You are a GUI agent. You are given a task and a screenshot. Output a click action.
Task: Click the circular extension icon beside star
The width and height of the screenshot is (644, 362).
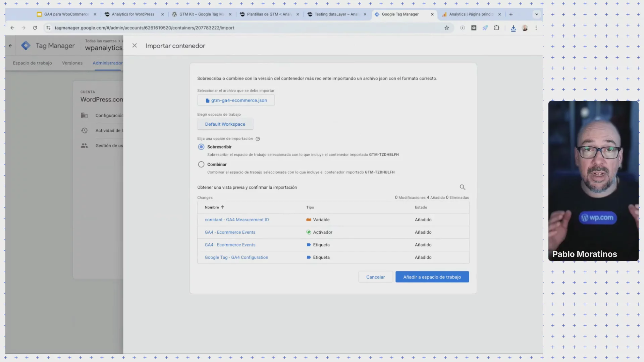tap(462, 28)
